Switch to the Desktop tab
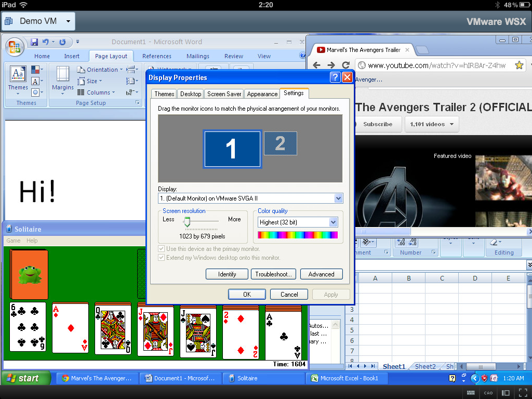 click(x=190, y=94)
